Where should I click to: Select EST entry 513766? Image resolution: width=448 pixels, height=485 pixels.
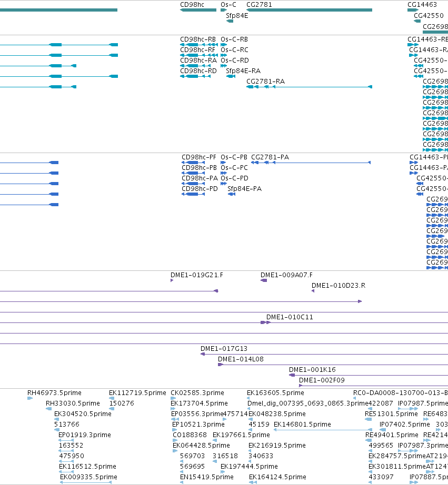point(67,425)
